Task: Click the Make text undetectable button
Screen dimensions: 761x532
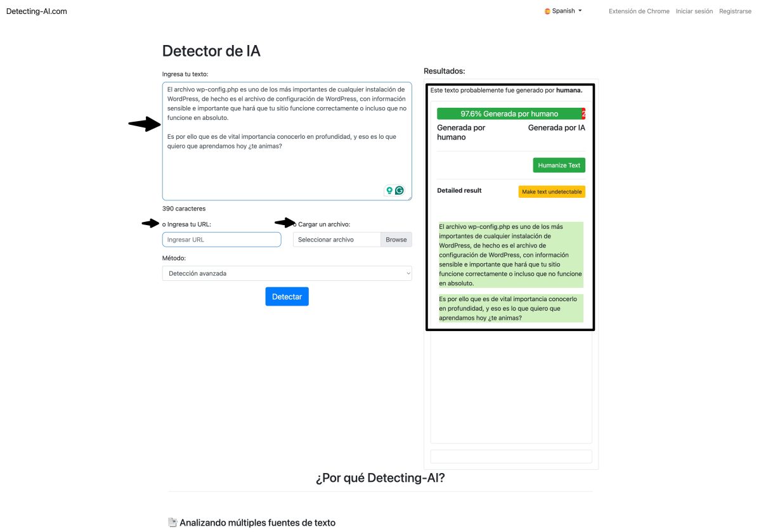Action: tap(552, 191)
